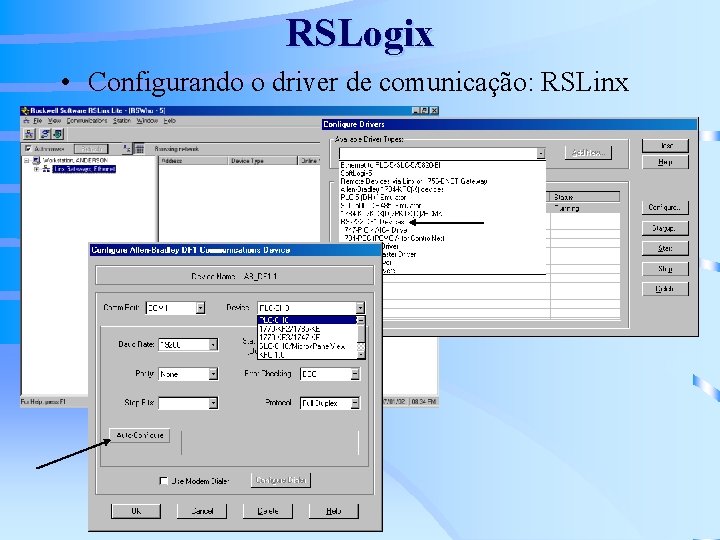Viewport: 720px width, 540px height.
Task: Click the Start button in Configure Drivers
Action: tap(665, 248)
